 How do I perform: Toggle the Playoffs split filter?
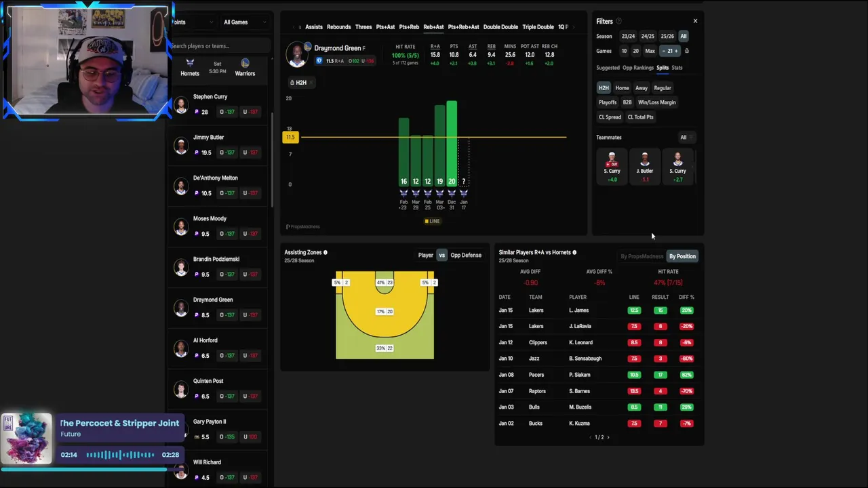pyautogui.click(x=608, y=102)
